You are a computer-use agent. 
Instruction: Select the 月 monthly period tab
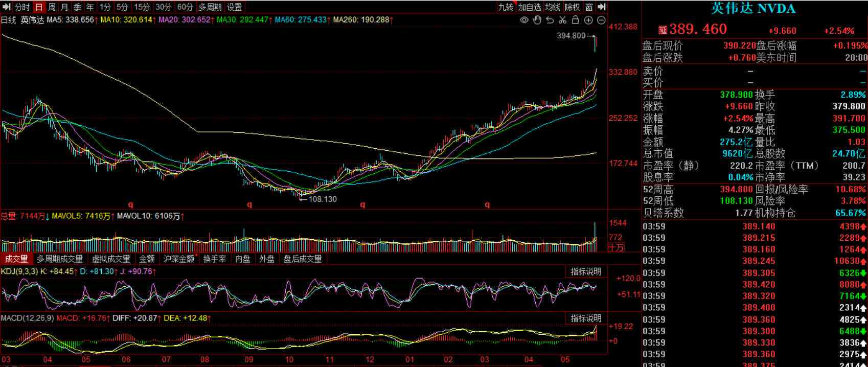coord(64,7)
